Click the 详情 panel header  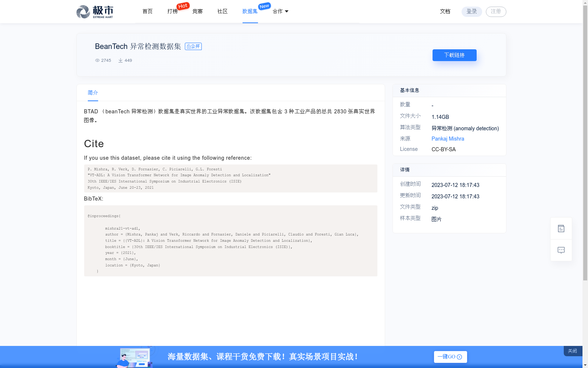tap(405, 170)
